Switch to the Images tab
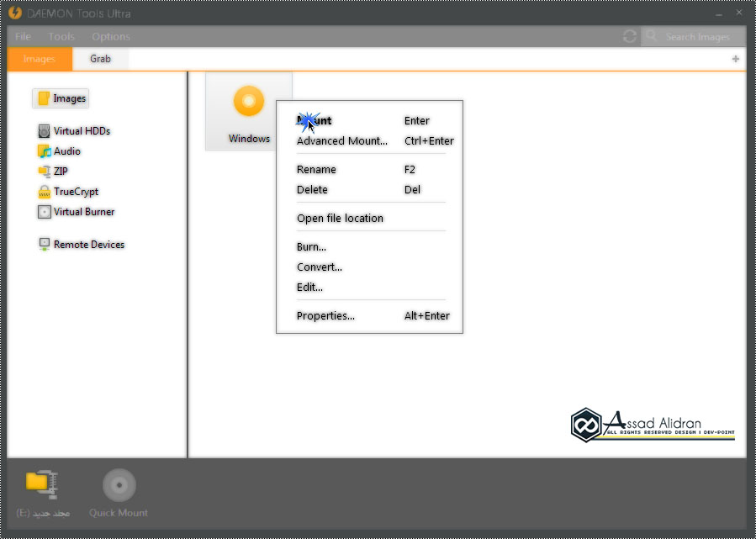Image resolution: width=756 pixels, height=539 pixels. 40,59
